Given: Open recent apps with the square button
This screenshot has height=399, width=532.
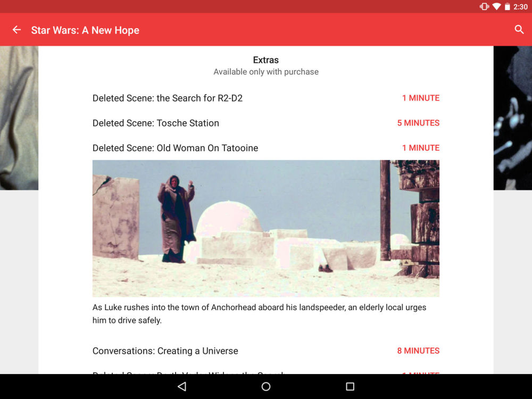Looking at the screenshot, I should [350, 386].
